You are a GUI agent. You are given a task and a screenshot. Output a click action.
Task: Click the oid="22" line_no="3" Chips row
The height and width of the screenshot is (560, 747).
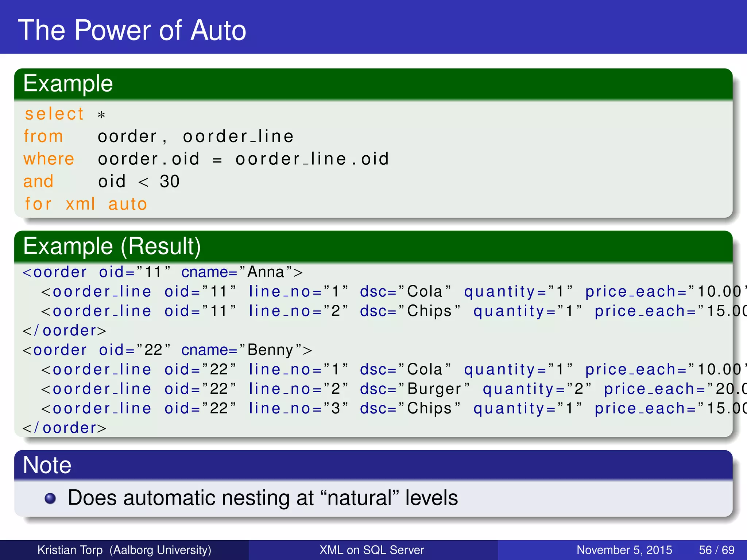click(394, 408)
